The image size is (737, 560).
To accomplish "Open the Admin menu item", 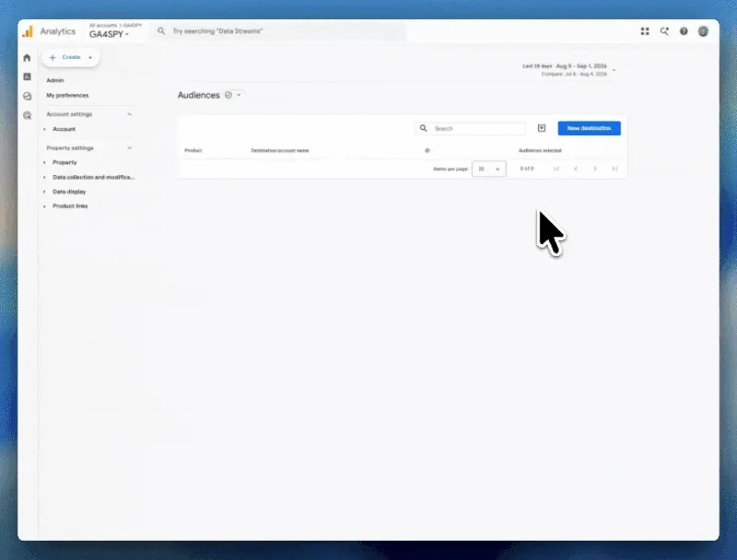I will coord(55,80).
